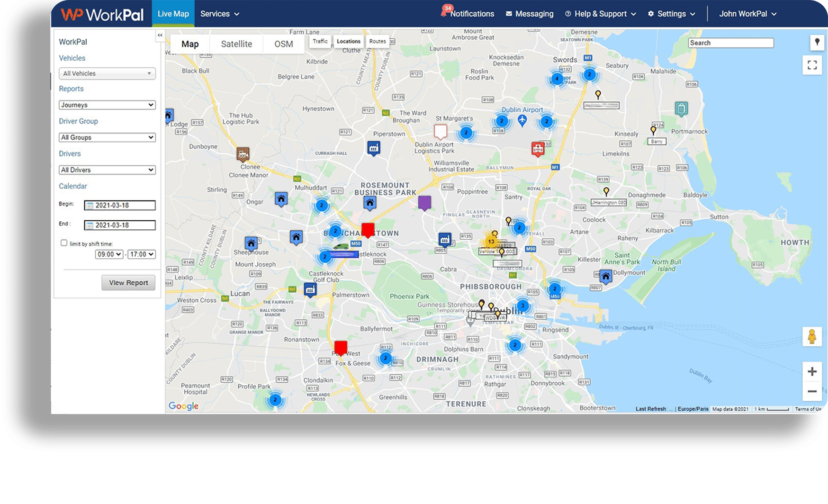
Task: Select the home marker near Sheephouse
Action: (x=251, y=243)
